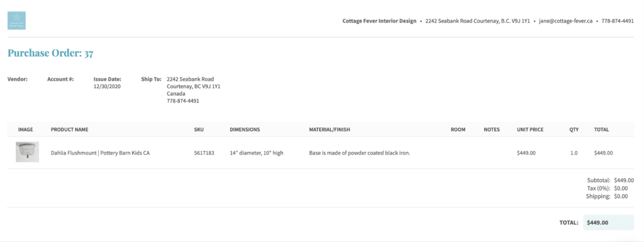Click the Account # label
Screen dimensions: 644x242
click(60, 79)
